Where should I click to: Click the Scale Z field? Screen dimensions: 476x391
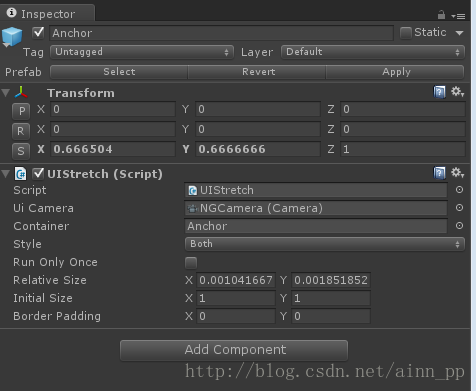click(x=403, y=149)
